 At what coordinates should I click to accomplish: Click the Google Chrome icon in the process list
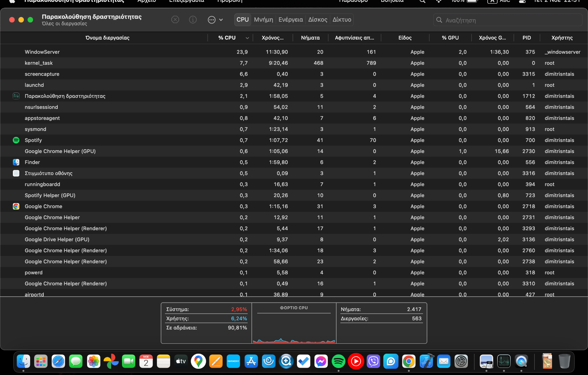[x=16, y=206]
